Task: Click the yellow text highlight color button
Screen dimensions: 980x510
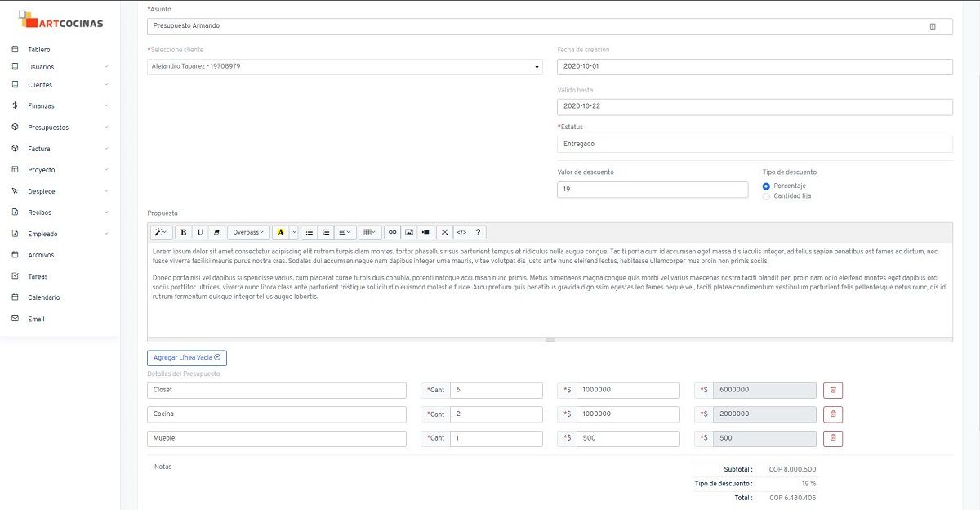Action: [281, 232]
